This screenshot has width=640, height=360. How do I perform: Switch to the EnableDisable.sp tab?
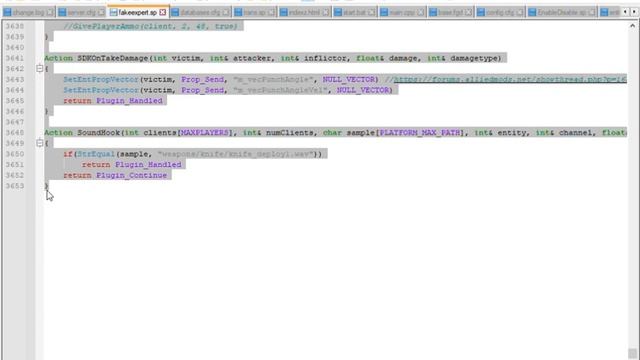pyautogui.click(x=561, y=12)
